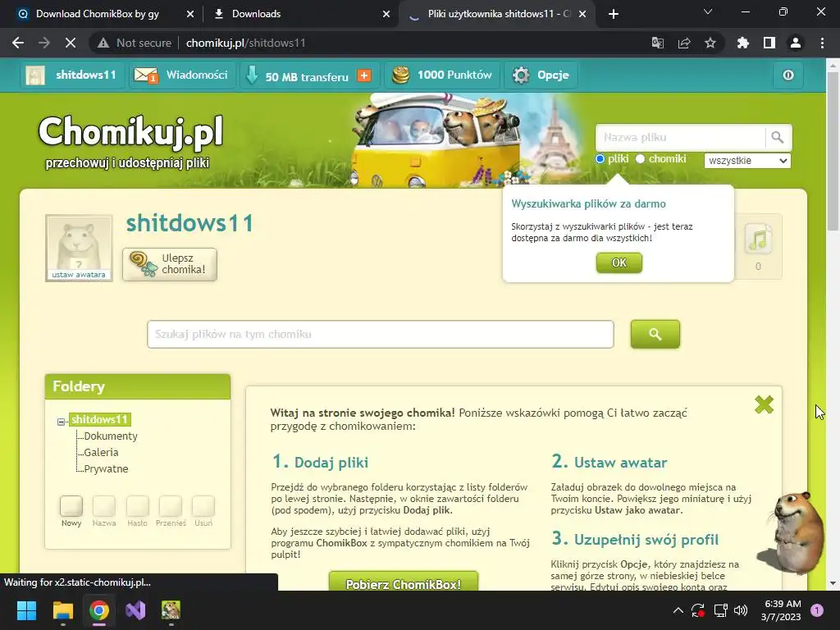Click the Hasło folder password icon
The image size is (840, 630).
(x=137, y=506)
